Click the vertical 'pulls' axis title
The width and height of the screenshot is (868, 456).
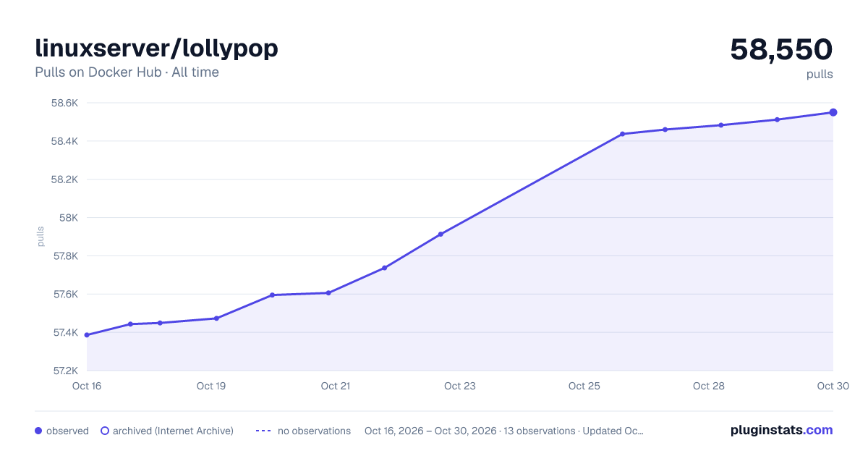pyautogui.click(x=41, y=237)
